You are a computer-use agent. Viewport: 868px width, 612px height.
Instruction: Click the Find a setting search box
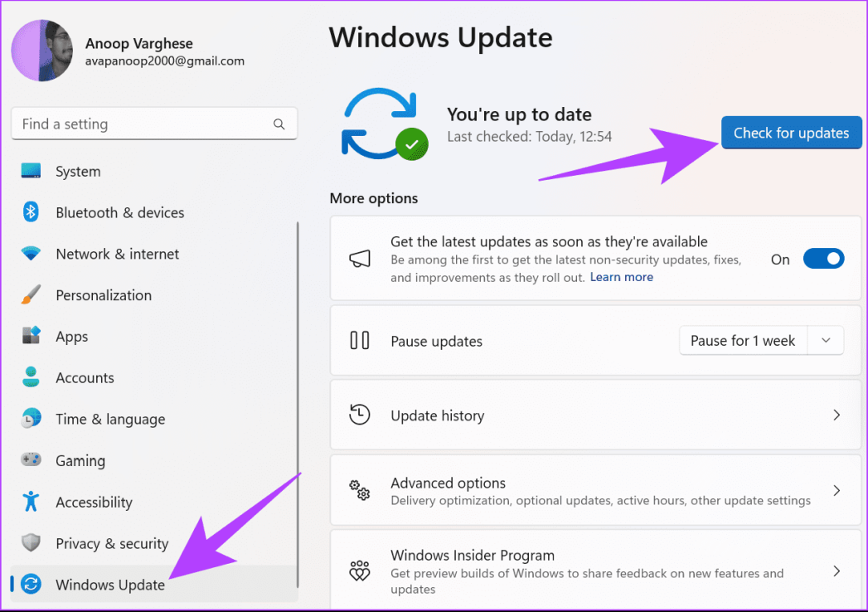154,124
